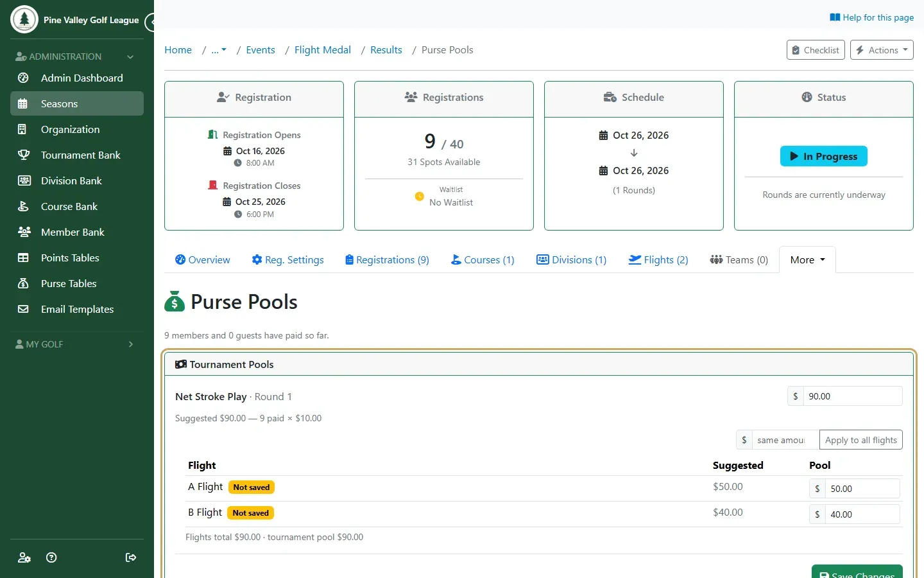Image resolution: width=924 pixels, height=578 pixels.
Task: Click the logout icon in sidebar footer
Action: [x=131, y=557]
